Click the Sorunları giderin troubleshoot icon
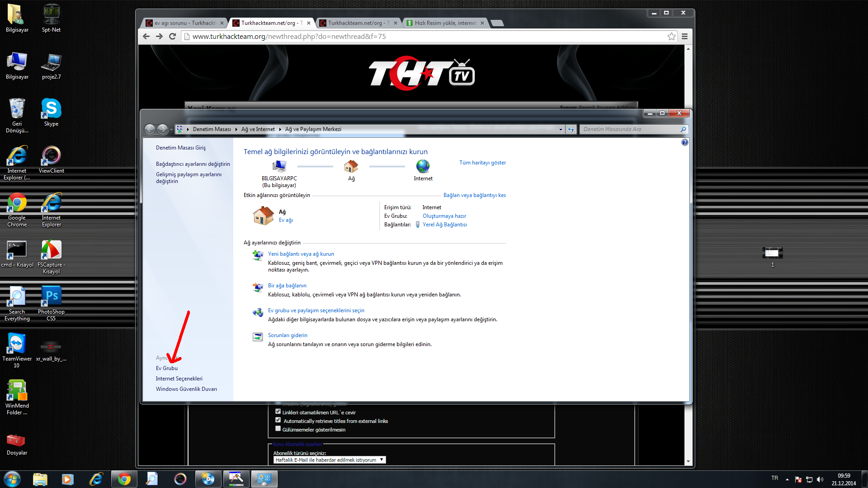 (258, 337)
